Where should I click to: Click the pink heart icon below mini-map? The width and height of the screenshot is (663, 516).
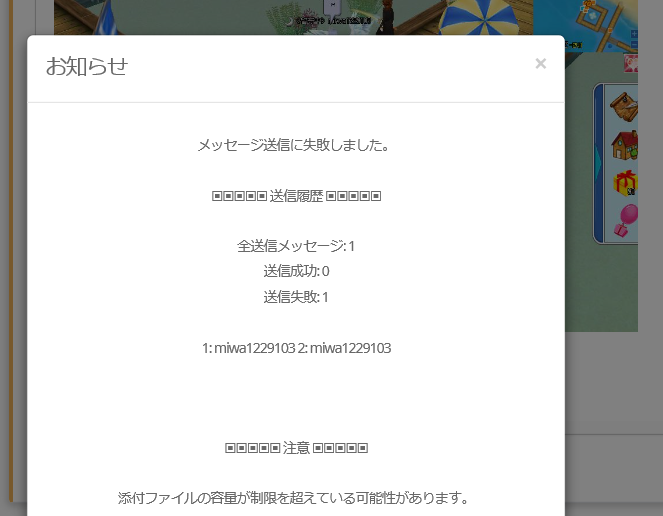click(x=631, y=63)
